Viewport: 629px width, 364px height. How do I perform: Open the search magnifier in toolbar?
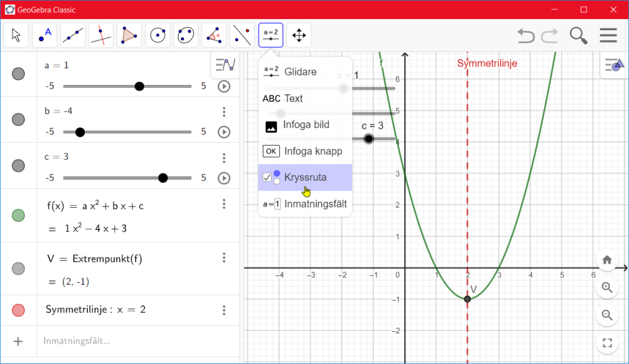click(579, 36)
